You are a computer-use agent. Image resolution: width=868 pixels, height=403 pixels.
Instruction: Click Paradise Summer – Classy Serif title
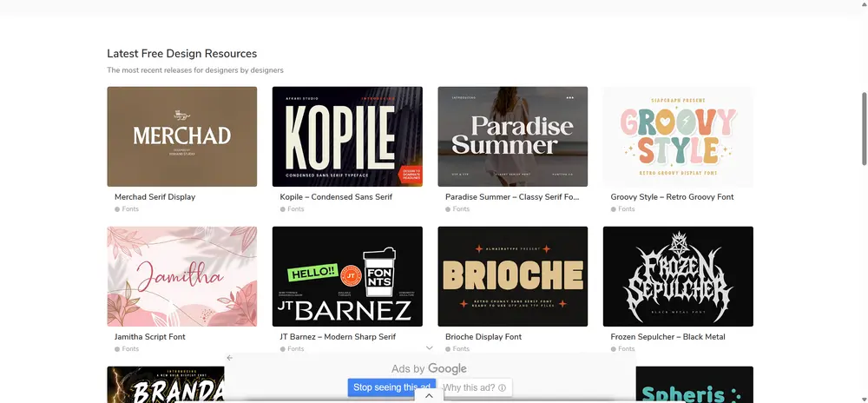pos(512,197)
